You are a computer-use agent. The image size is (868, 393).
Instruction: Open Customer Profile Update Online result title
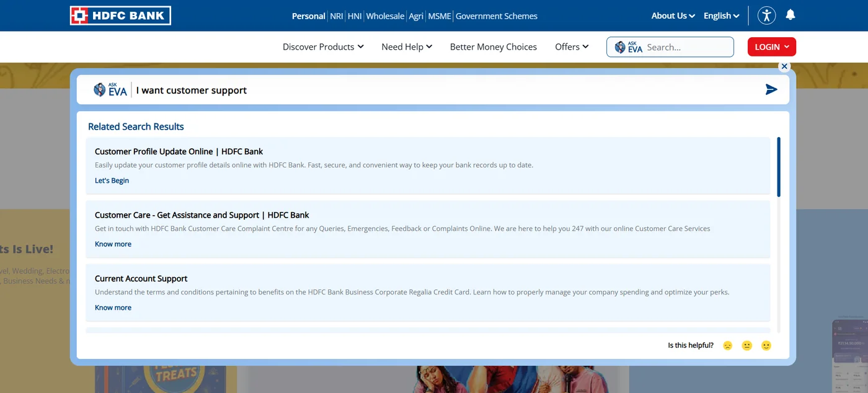click(179, 151)
